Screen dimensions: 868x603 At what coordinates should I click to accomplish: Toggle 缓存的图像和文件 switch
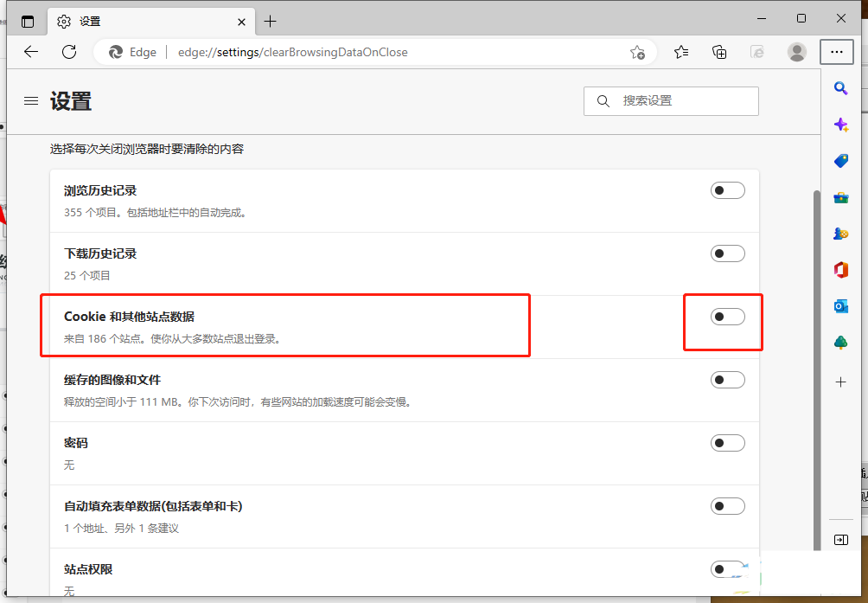pos(727,380)
